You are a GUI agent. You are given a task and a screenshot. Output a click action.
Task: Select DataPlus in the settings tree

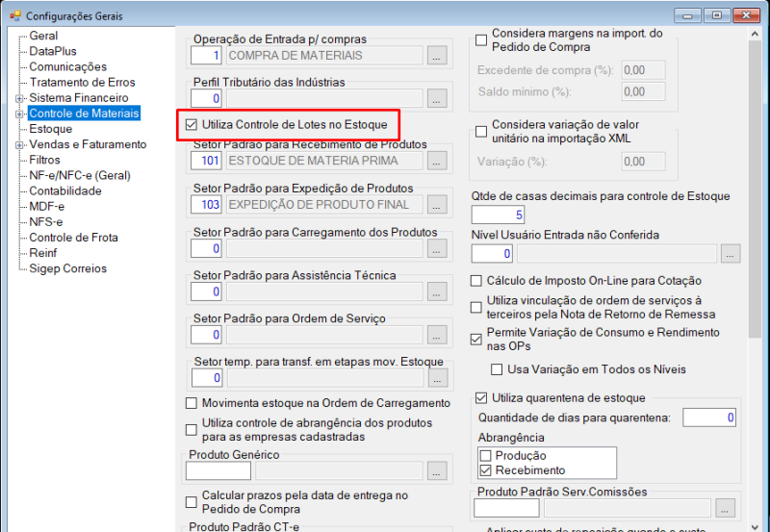[x=53, y=51]
